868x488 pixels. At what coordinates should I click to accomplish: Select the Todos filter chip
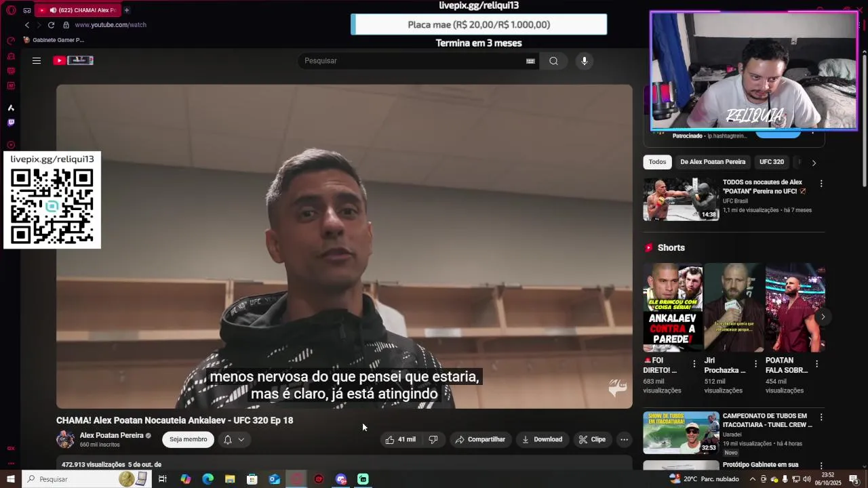657,162
